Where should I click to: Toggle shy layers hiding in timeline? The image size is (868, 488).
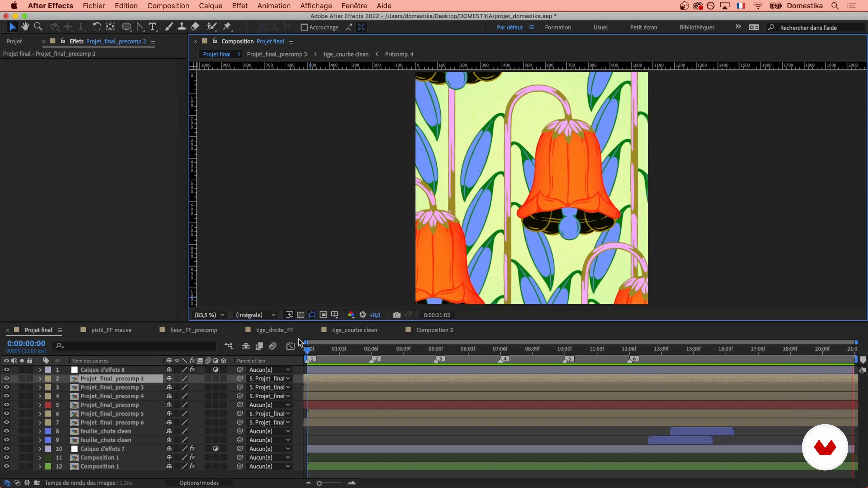click(x=246, y=346)
